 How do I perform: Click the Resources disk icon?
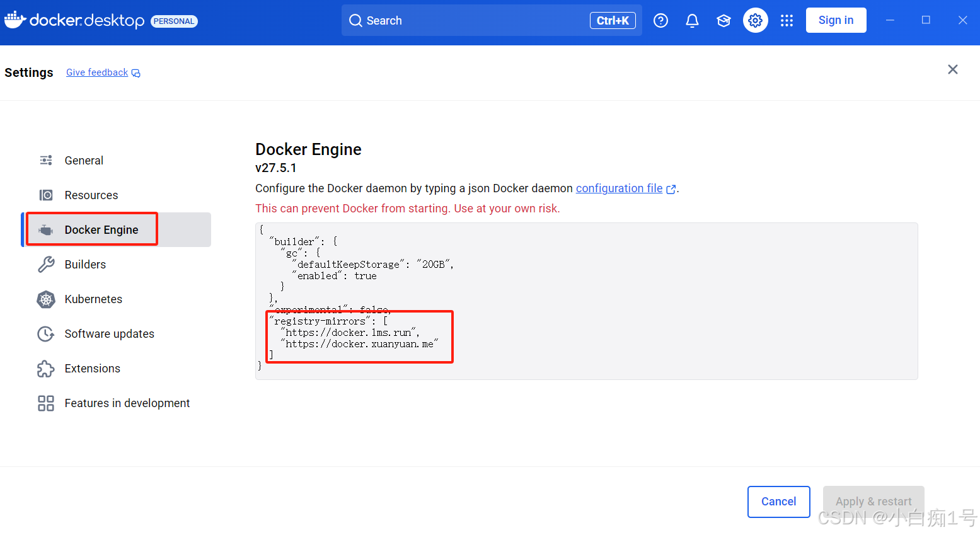tap(46, 195)
